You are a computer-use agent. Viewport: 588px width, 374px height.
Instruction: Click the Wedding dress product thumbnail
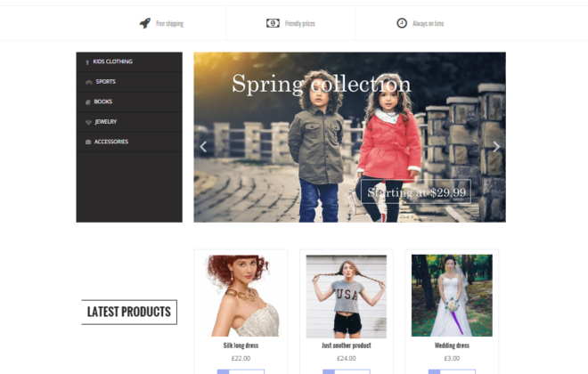(452, 296)
